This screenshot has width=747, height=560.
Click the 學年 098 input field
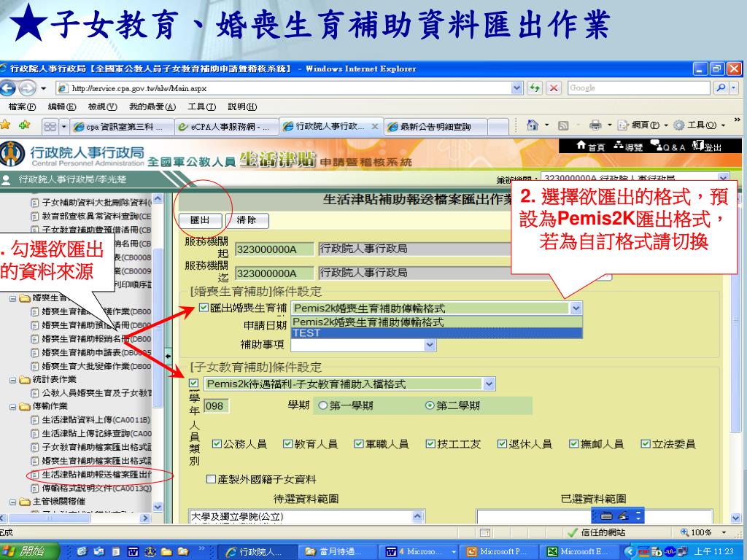point(216,405)
